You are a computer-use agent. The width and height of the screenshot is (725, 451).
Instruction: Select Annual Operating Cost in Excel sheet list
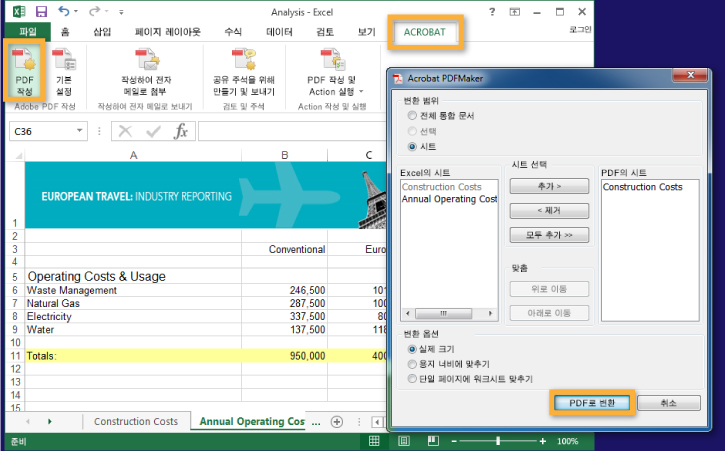click(x=449, y=199)
